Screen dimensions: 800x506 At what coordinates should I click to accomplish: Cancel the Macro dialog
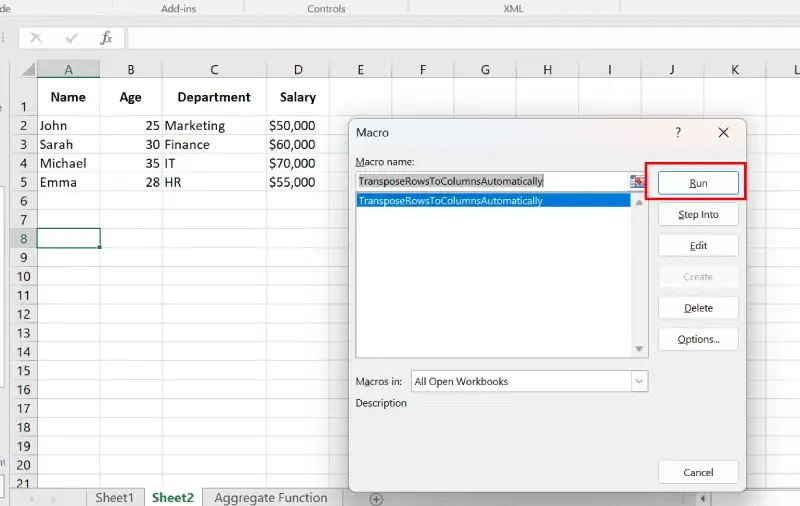[x=698, y=472]
